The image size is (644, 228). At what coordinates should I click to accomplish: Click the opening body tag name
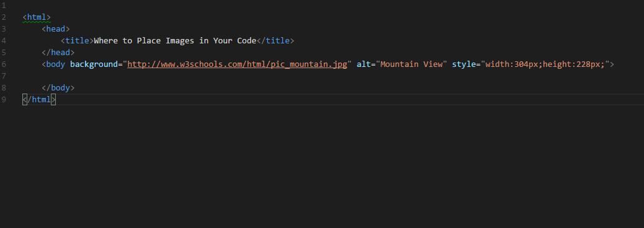coord(55,64)
